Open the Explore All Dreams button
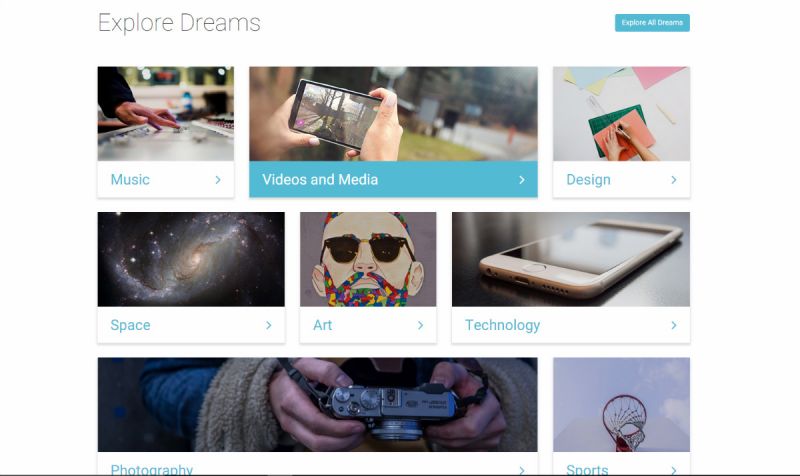This screenshot has width=800, height=476. click(652, 22)
